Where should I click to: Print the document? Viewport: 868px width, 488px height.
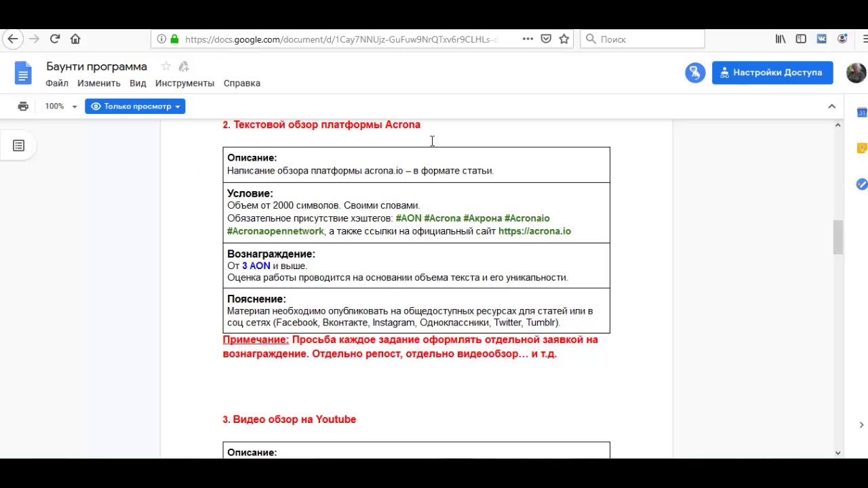tap(23, 106)
